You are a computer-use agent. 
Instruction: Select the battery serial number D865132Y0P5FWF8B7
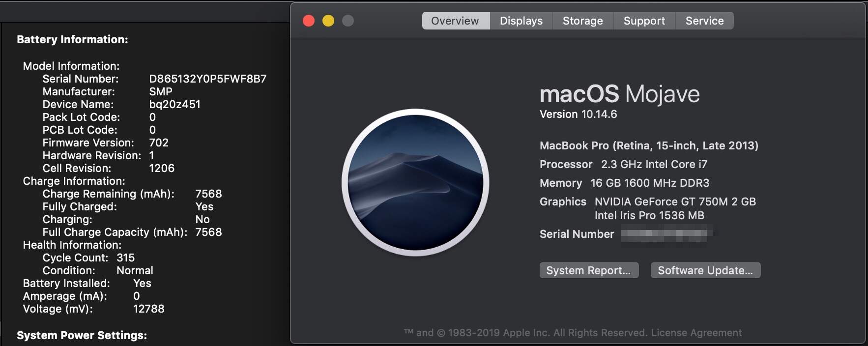(x=207, y=79)
